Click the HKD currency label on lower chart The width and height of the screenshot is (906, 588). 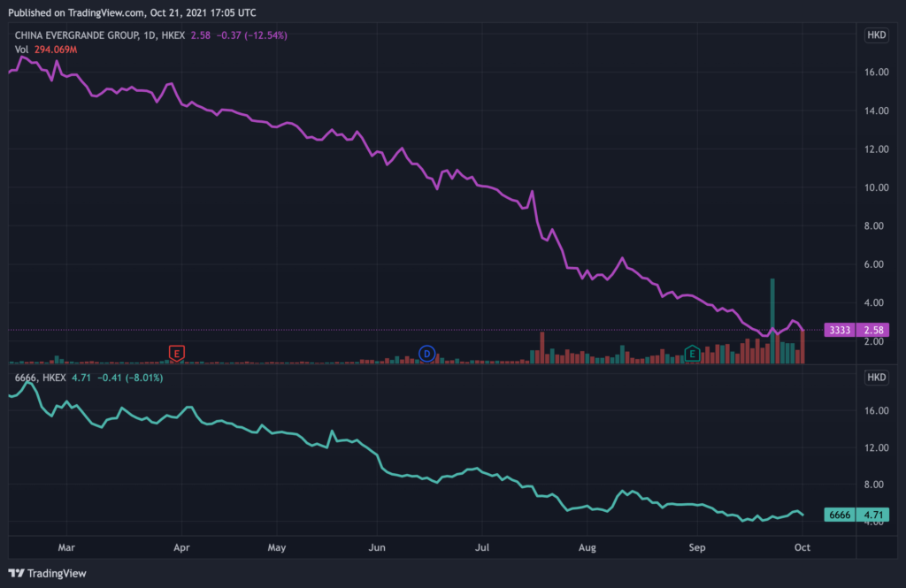[876, 378]
